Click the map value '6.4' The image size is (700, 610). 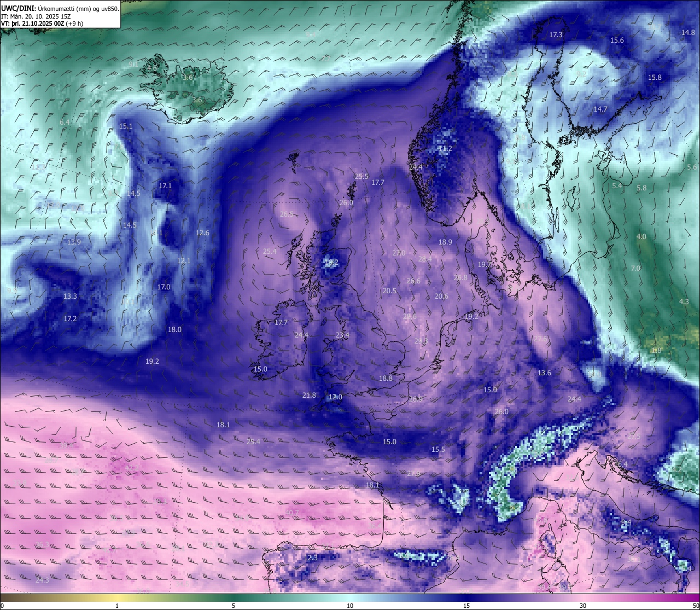pos(65,122)
